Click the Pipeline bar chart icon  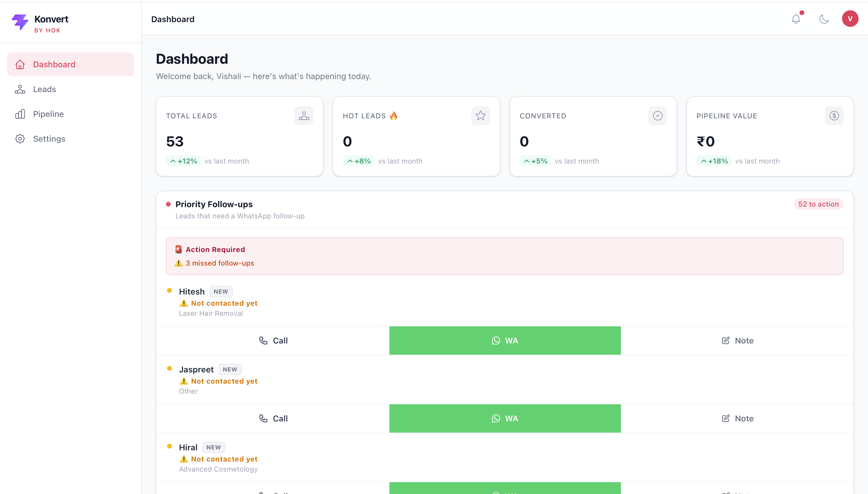[20, 114]
